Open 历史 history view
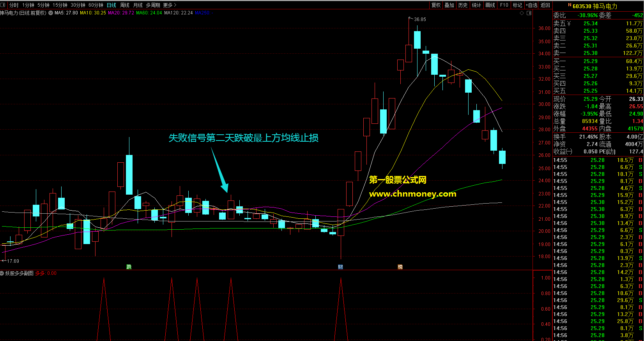 [463, 5]
